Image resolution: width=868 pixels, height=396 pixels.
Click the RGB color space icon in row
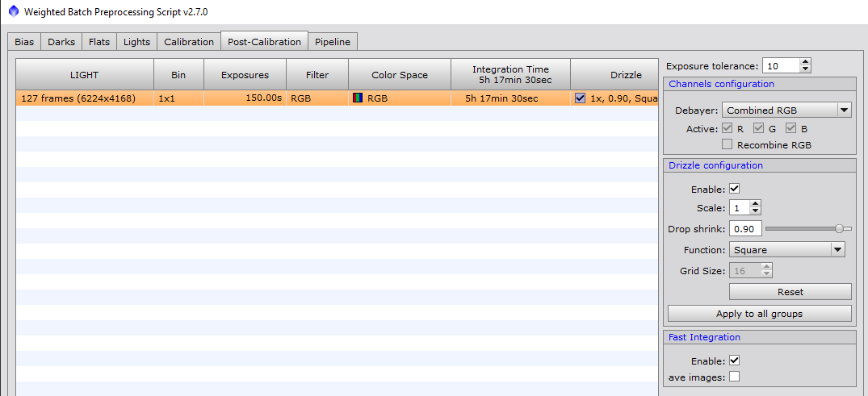pos(358,98)
